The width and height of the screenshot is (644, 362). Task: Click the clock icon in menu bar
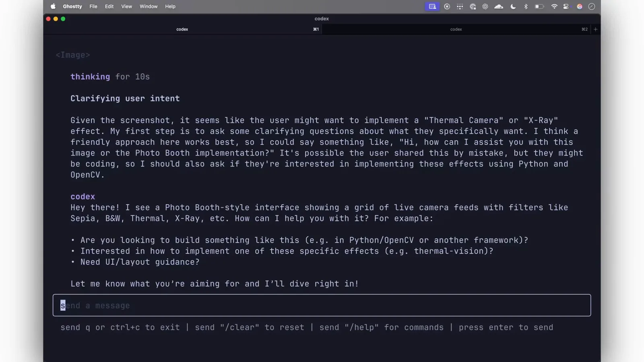(x=592, y=6)
